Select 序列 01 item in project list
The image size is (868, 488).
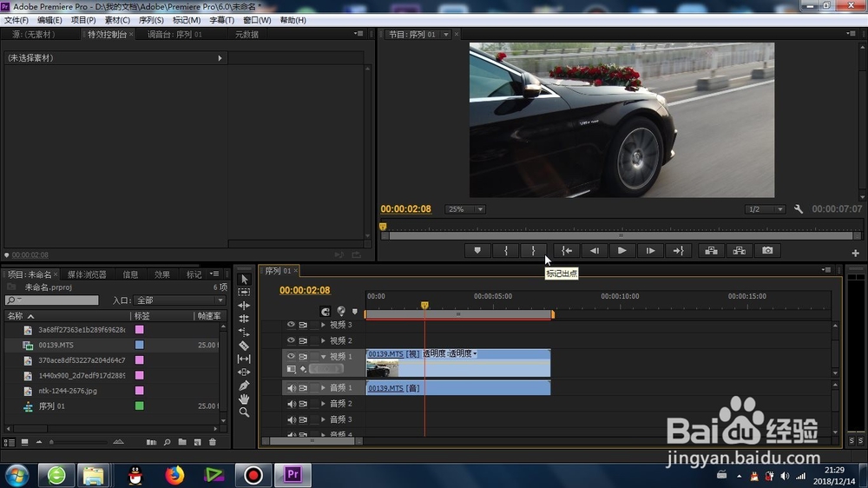[x=52, y=406]
